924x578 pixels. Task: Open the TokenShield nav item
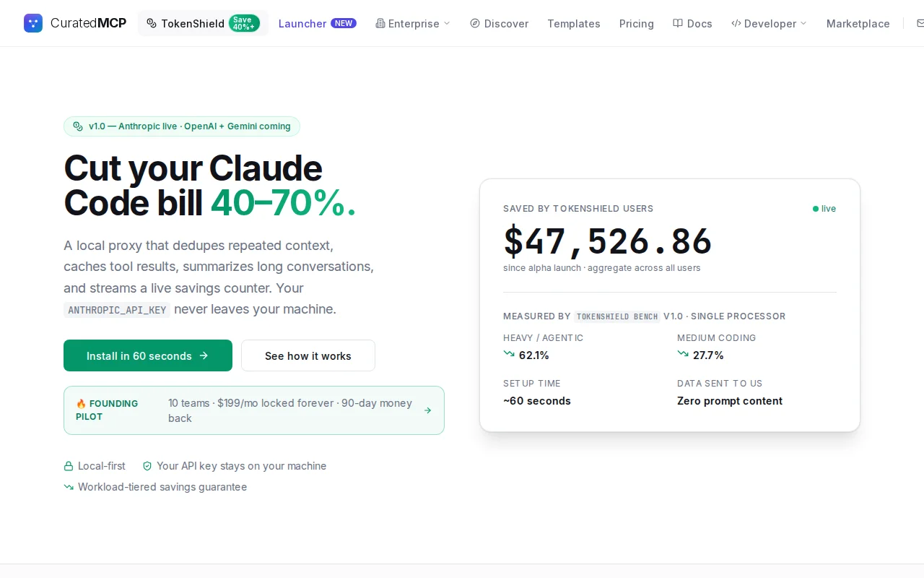tap(203, 23)
